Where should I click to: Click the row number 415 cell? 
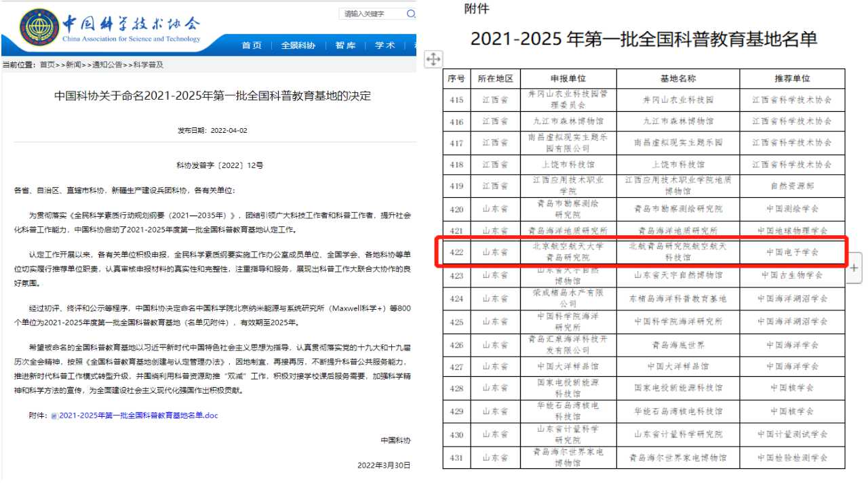pos(456,100)
